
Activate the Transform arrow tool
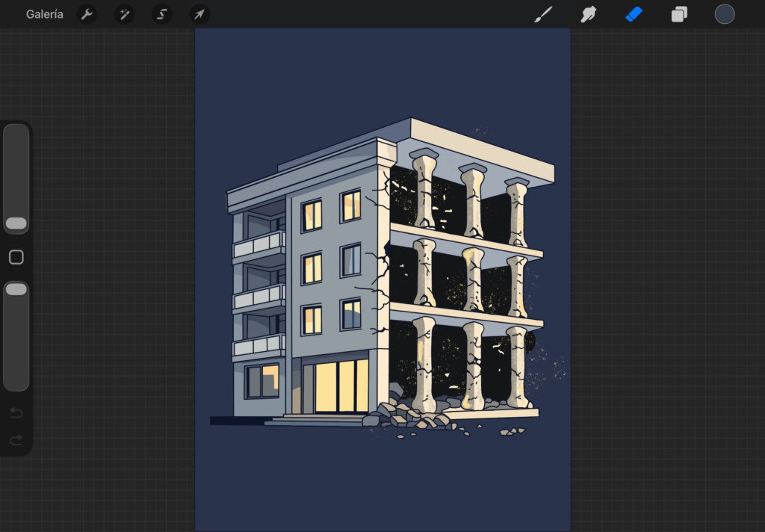(x=199, y=14)
